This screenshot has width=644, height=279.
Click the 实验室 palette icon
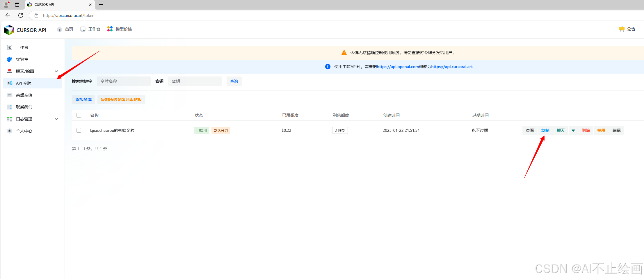coord(10,59)
